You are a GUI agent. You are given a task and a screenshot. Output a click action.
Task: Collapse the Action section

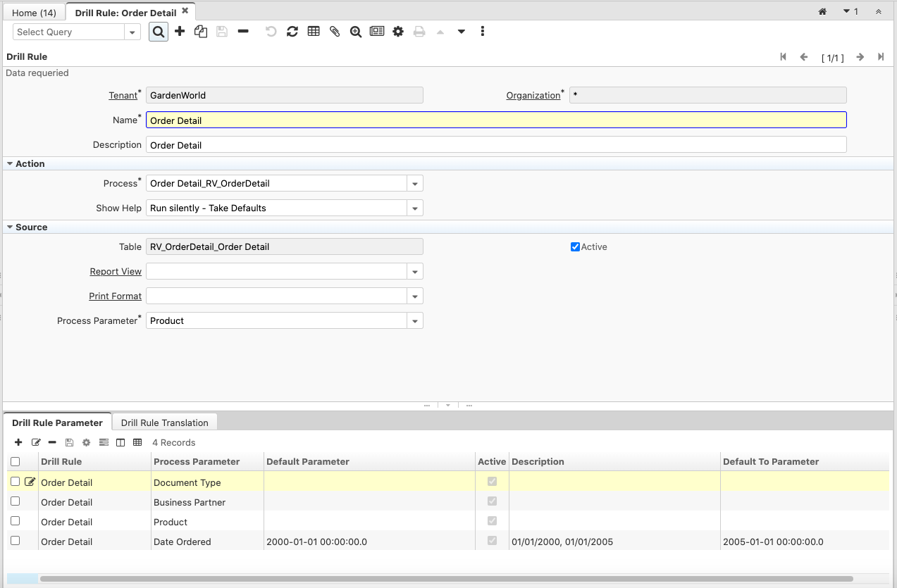pos(10,163)
